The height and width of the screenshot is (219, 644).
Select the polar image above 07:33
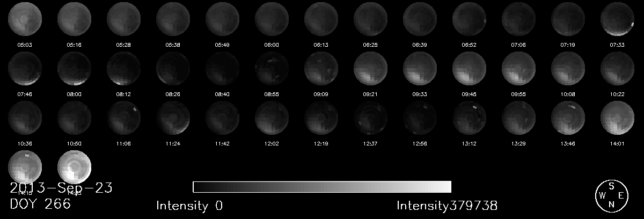coord(618,19)
